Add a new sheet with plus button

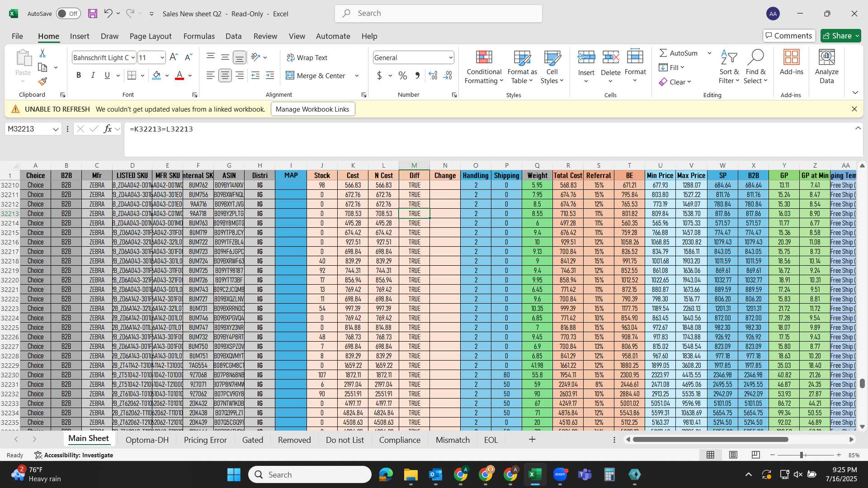pos(532,439)
